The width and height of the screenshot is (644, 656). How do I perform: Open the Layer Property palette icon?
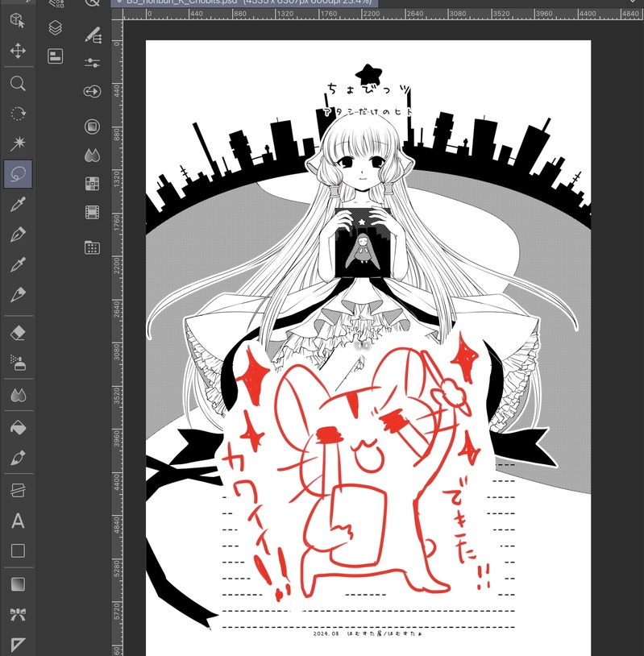pos(56,56)
